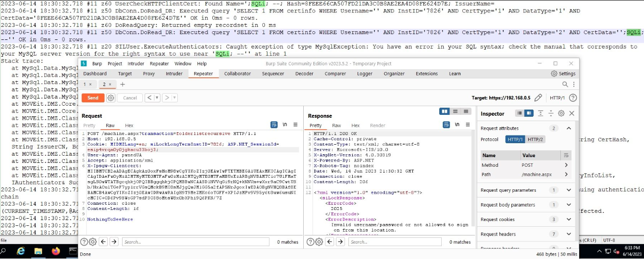
Task: Open the forward history dropdown arrow
Action: point(174,98)
